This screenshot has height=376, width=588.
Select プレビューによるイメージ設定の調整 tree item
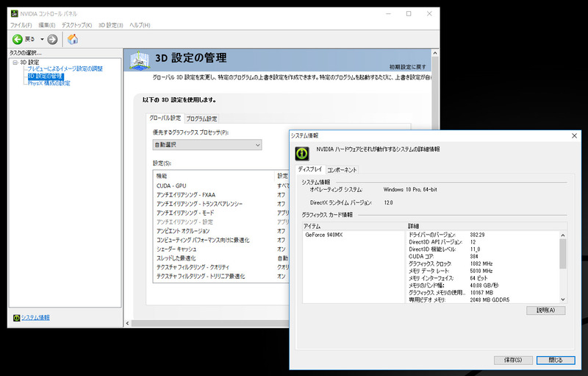(x=65, y=68)
